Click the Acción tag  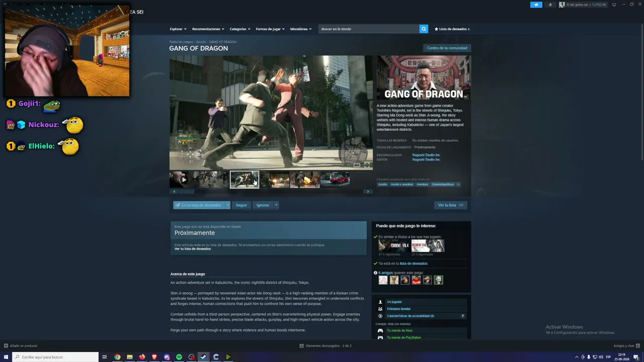coord(383,185)
